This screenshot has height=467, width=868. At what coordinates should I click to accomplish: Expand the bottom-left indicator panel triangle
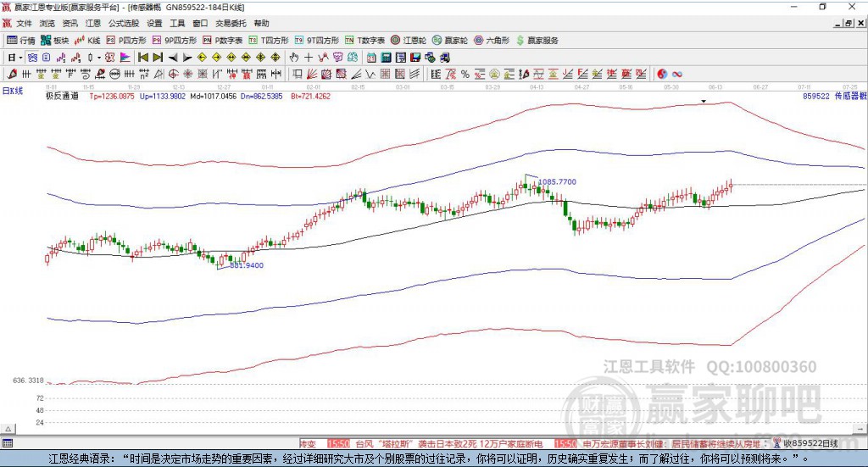pos(8,429)
